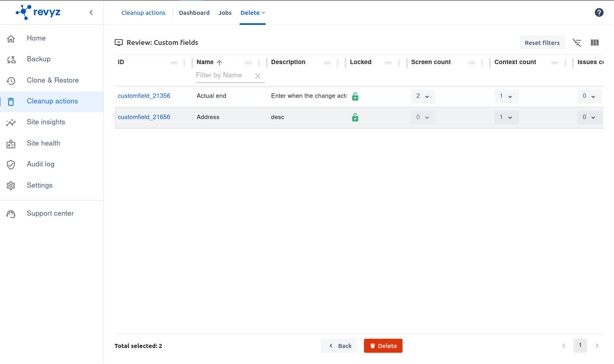The width and height of the screenshot is (614, 364).
Task: Click the Settings gear icon
Action: click(11, 186)
